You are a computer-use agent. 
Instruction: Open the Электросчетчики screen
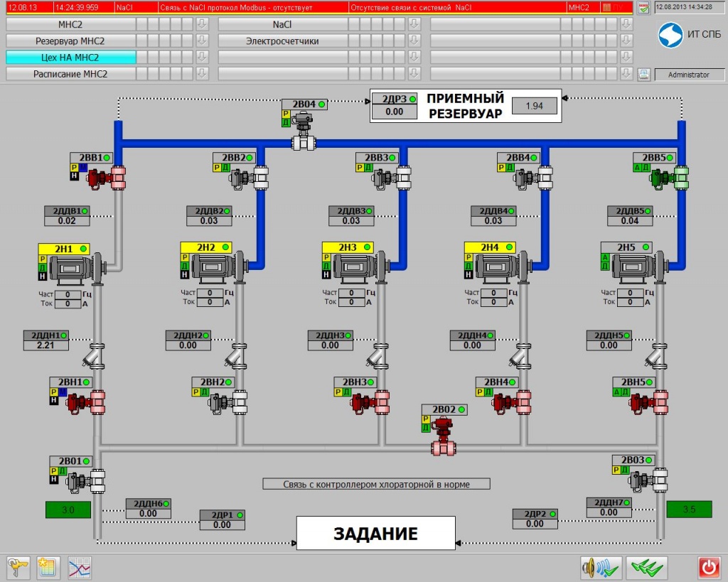click(x=283, y=41)
